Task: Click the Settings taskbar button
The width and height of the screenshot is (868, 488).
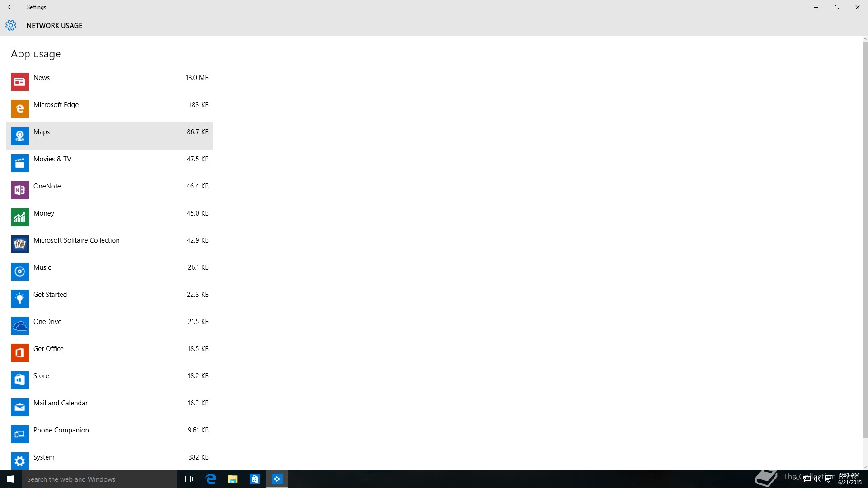Action: [277, 479]
